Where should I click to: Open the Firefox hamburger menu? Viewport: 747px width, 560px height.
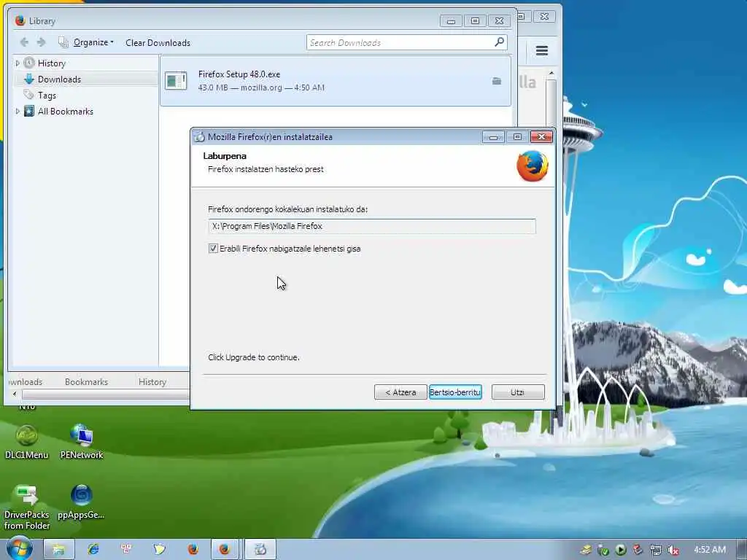tap(542, 50)
